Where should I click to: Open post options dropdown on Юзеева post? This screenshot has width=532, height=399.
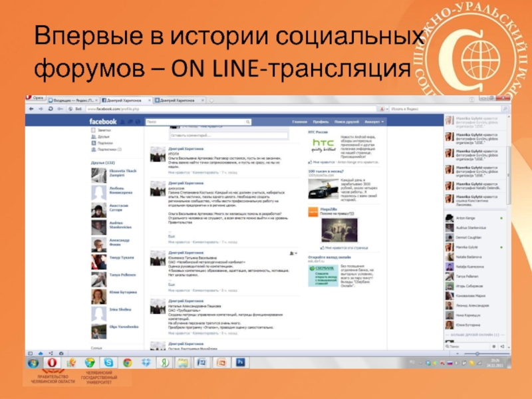(x=293, y=253)
